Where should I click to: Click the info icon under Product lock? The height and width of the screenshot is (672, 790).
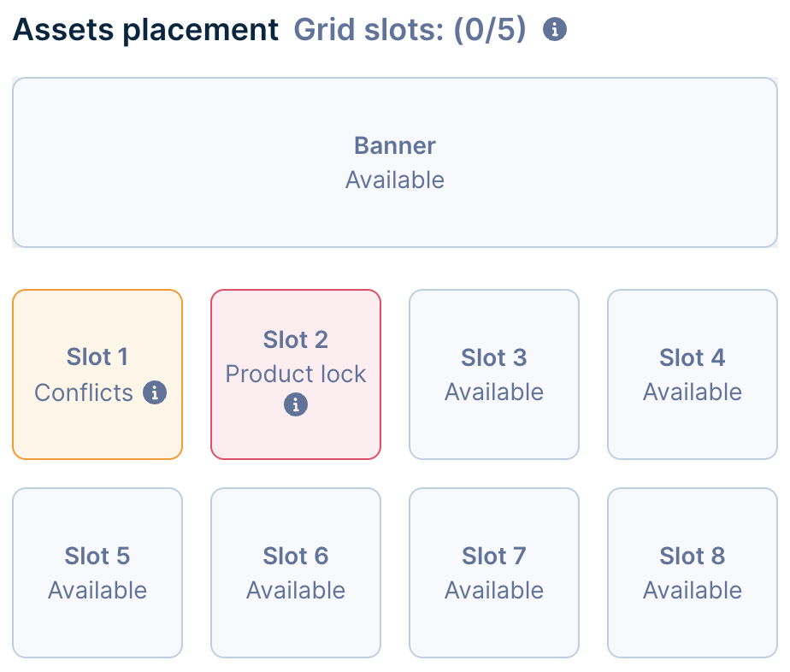click(x=296, y=404)
